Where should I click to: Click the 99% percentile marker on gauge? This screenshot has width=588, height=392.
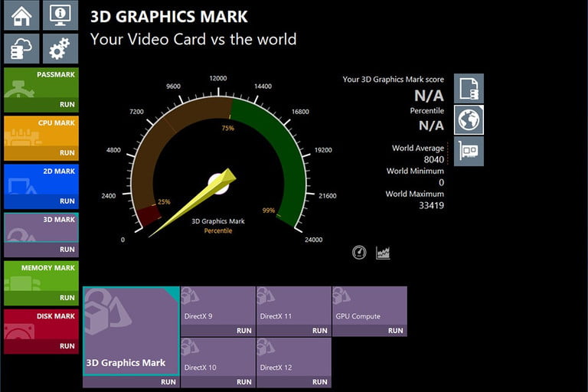pyautogui.click(x=269, y=211)
